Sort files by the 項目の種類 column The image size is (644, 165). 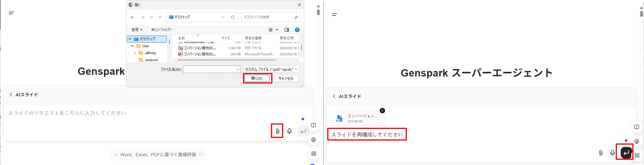pos(253,38)
